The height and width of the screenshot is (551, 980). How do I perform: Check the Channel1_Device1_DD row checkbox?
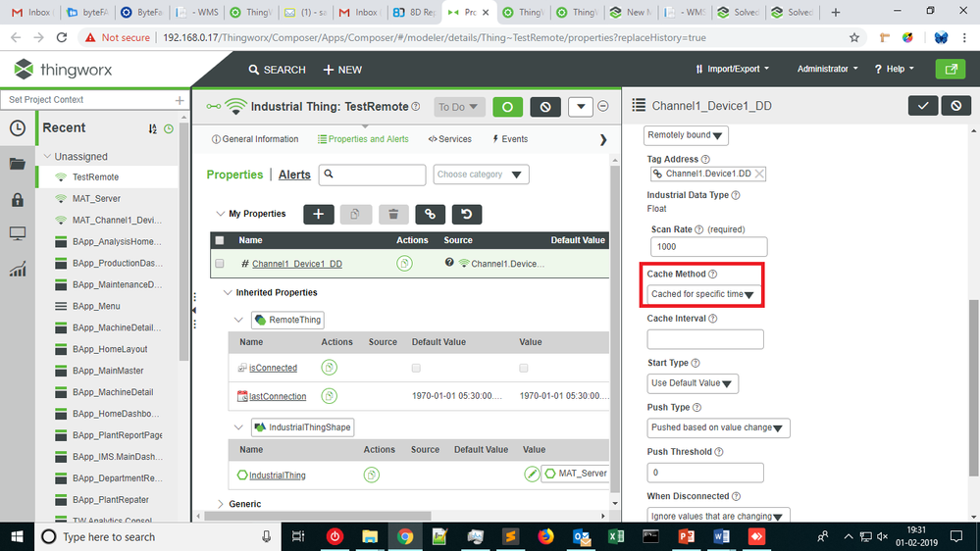click(220, 264)
